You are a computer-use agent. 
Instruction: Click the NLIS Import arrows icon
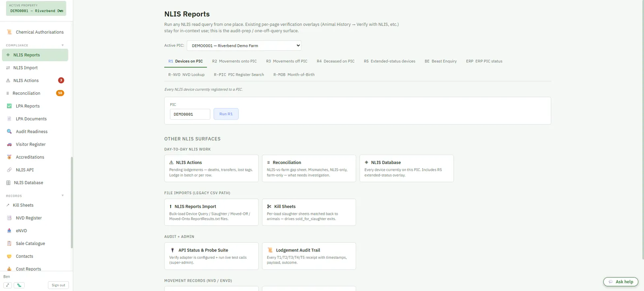coord(8,68)
